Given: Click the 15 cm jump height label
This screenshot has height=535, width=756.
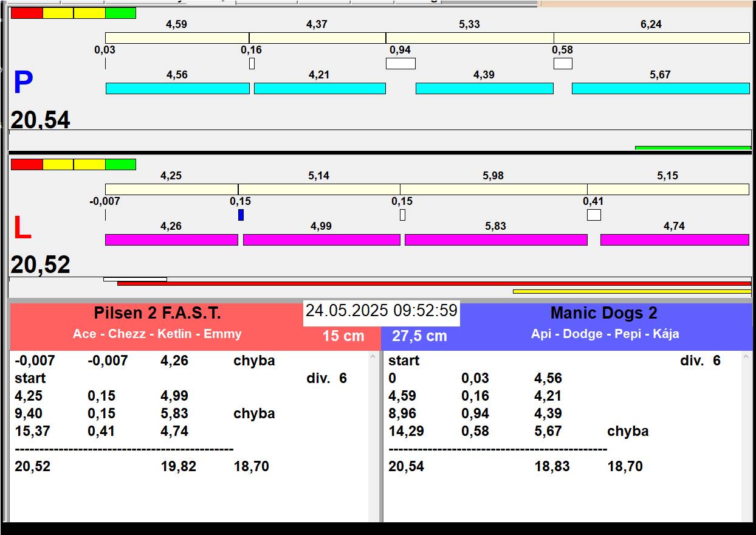Looking at the screenshot, I should click(x=343, y=336).
